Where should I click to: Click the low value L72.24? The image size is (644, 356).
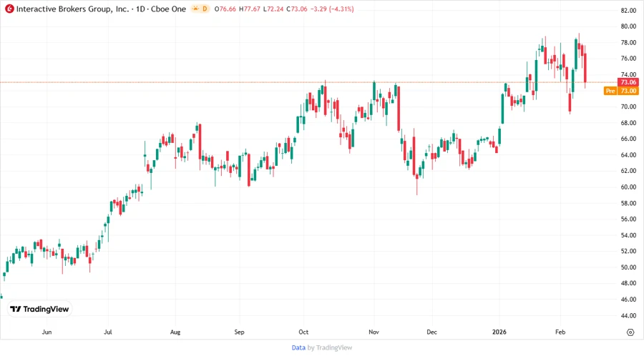(x=273, y=9)
